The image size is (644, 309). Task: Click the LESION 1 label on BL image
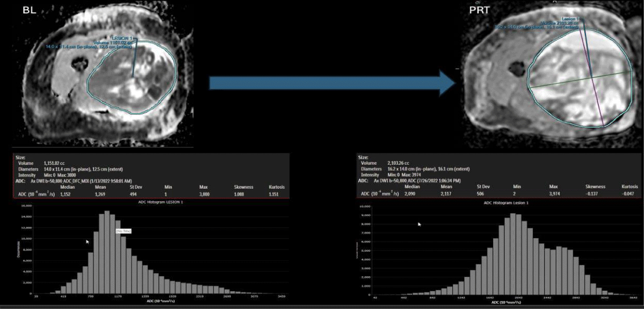[123, 38]
